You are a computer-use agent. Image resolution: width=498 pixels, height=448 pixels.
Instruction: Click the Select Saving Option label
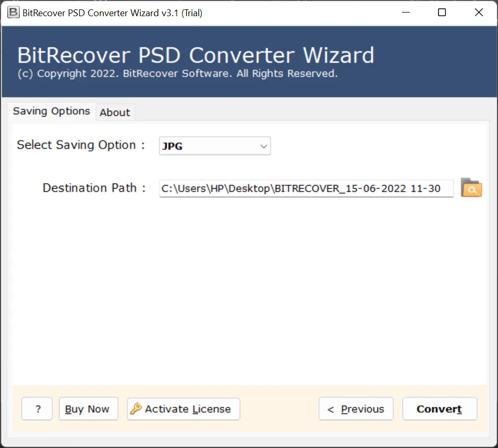[x=81, y=145]
